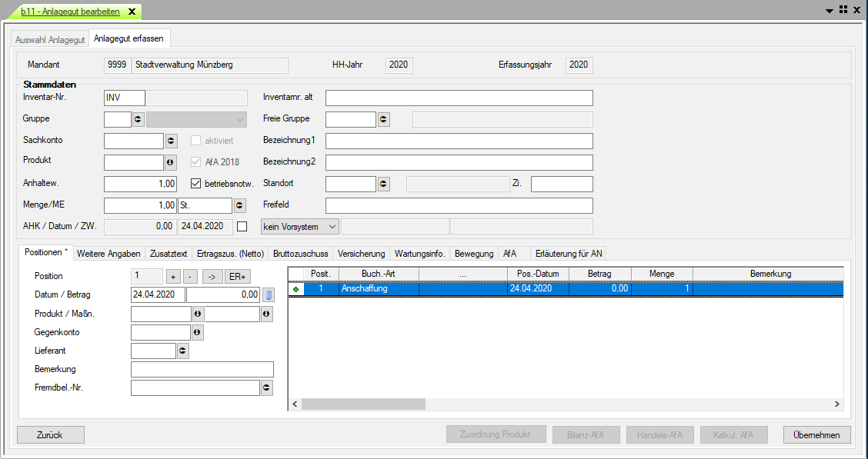Viewport: 868px width, 459px height.
Task: Click the Freie Gruppe lookup icon
Action: coord(383,119)
